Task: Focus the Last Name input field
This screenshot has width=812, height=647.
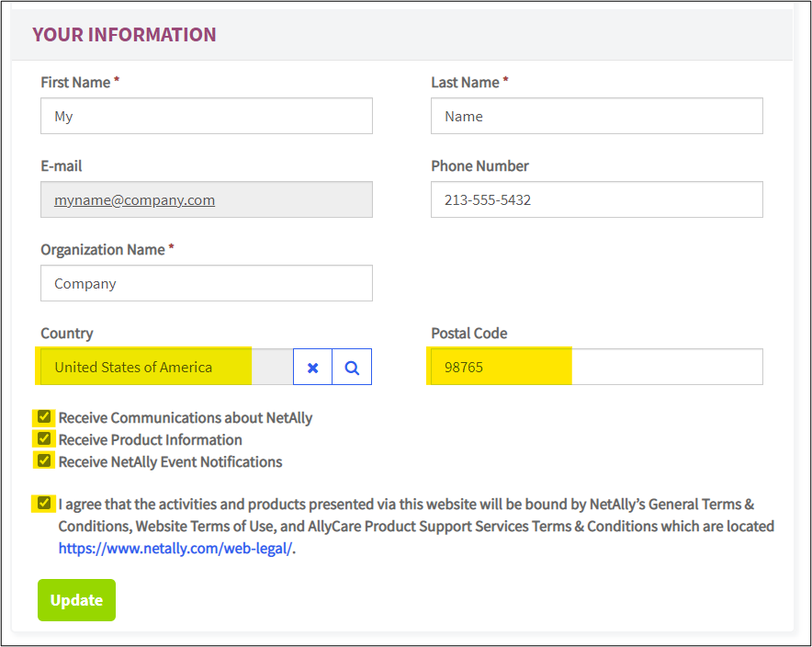Action: click(596, 116)
